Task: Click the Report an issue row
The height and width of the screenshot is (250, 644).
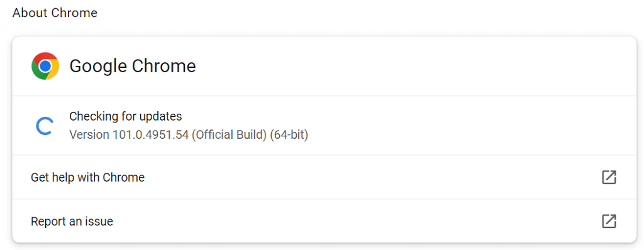Action: click(324, 221)
